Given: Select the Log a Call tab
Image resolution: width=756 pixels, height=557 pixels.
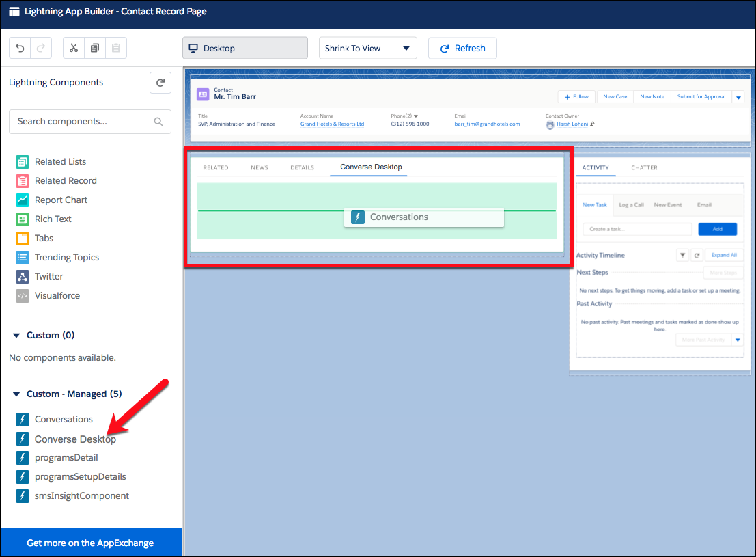Looking at the screenshot, I should 632,205.
